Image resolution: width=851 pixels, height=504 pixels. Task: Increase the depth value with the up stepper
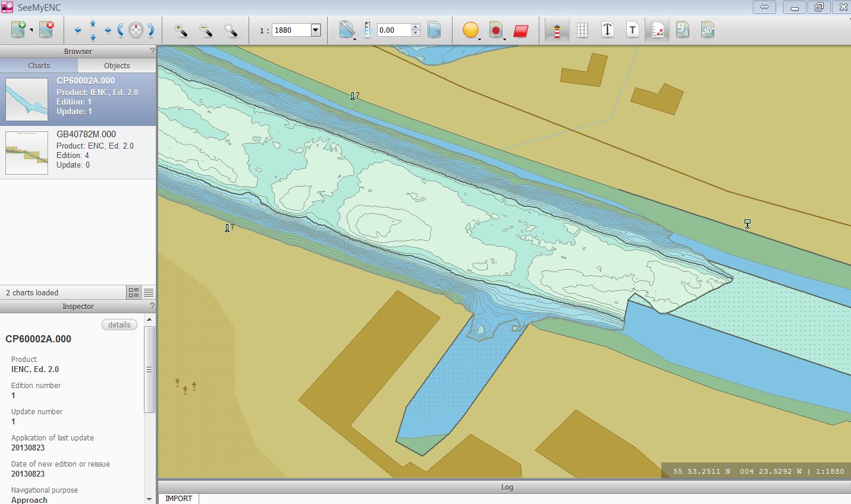coord(416,27)
